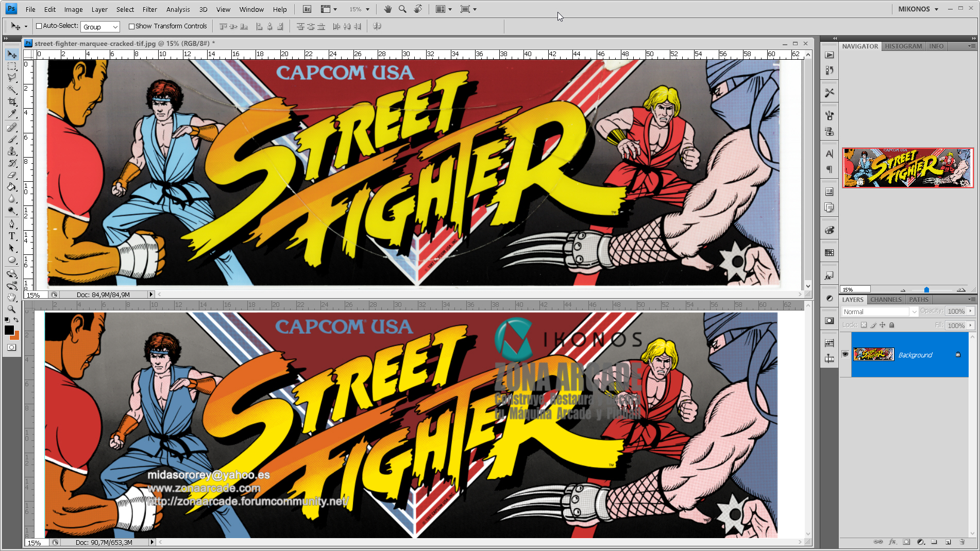Select the Clone Stamp tool
This screenshot has height=551, width=980.
pos(12,151)
